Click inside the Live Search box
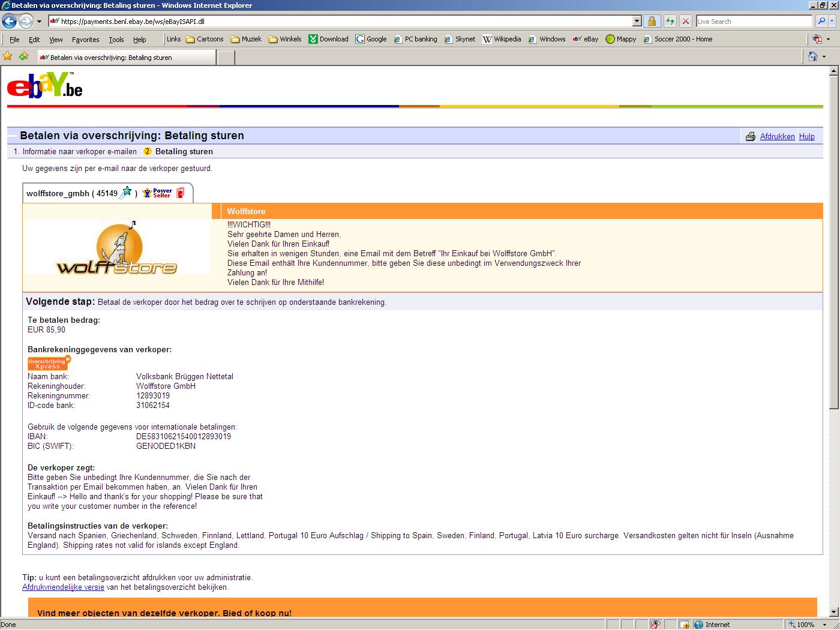840x630 pixels. click(x=754, y=21)
